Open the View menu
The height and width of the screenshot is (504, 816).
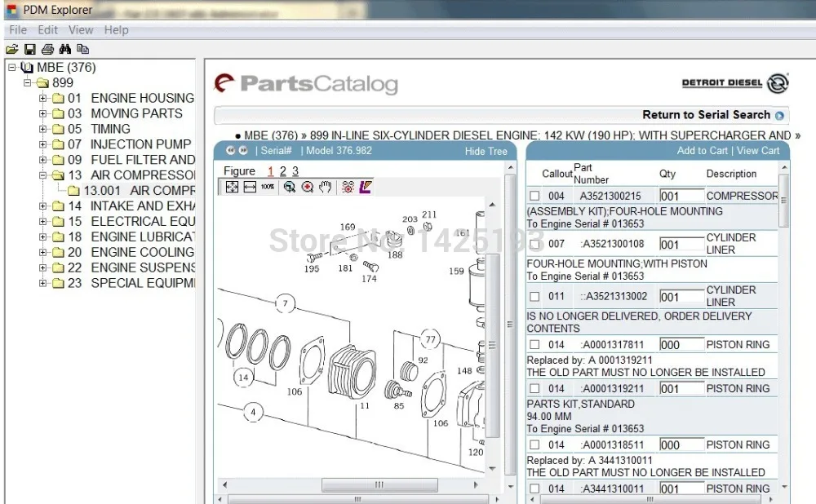click(x=81, y=30)
